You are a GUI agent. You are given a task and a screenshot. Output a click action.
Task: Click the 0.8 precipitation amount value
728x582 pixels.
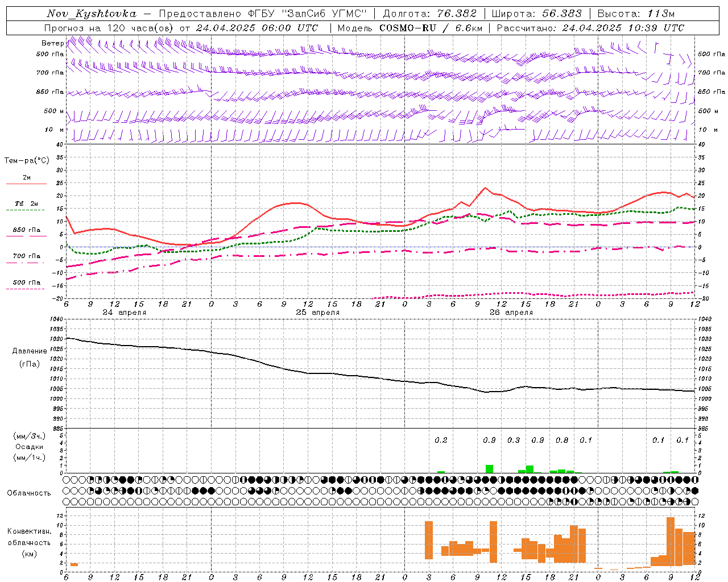(562, 440)
